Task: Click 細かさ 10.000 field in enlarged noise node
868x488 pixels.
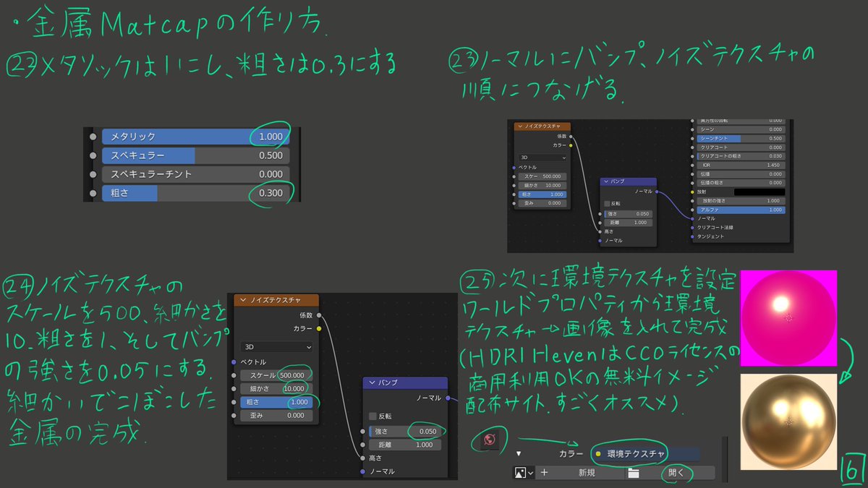Action: tap(276, 389)
